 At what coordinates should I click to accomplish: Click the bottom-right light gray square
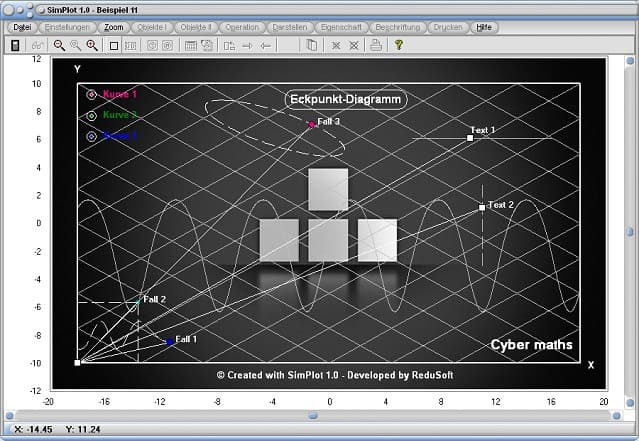377,240
